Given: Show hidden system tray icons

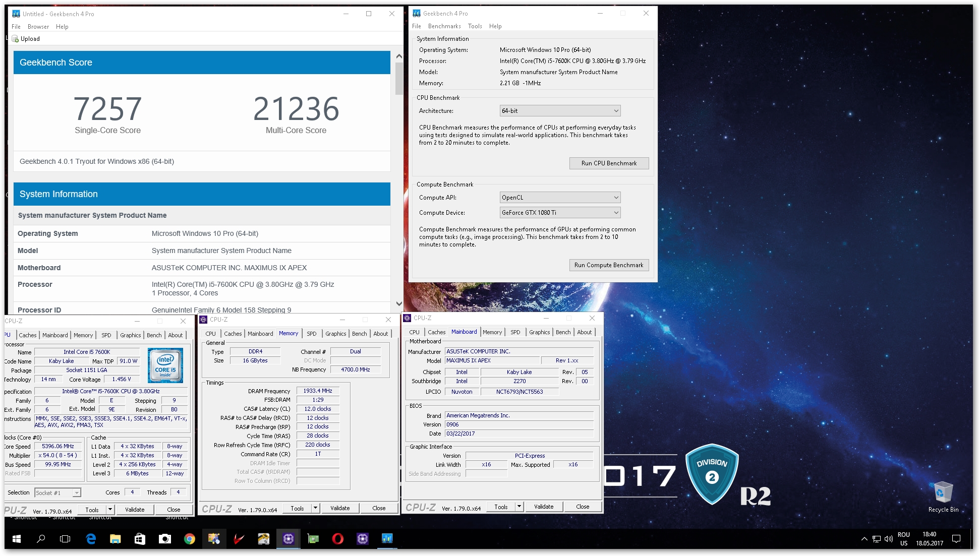Looking at the screenshot, I should click(864, 539).
